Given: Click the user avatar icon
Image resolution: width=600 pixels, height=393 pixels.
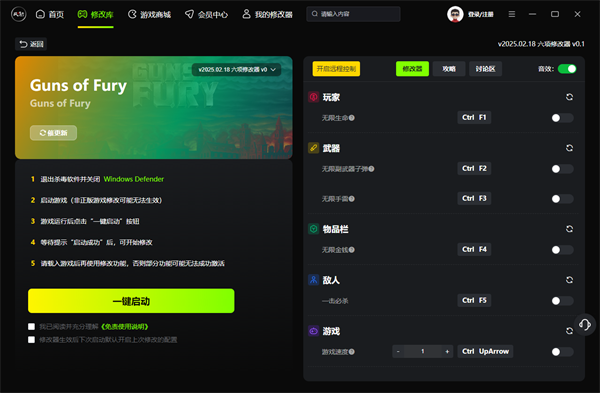Looking at the screenshot, I should (x=455, y=14).
